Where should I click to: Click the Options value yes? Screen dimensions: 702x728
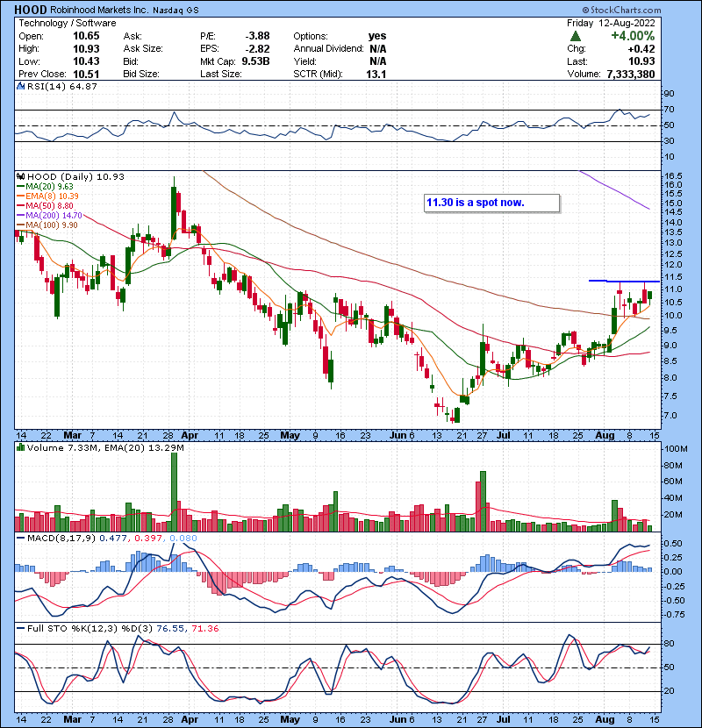[377, 36]
